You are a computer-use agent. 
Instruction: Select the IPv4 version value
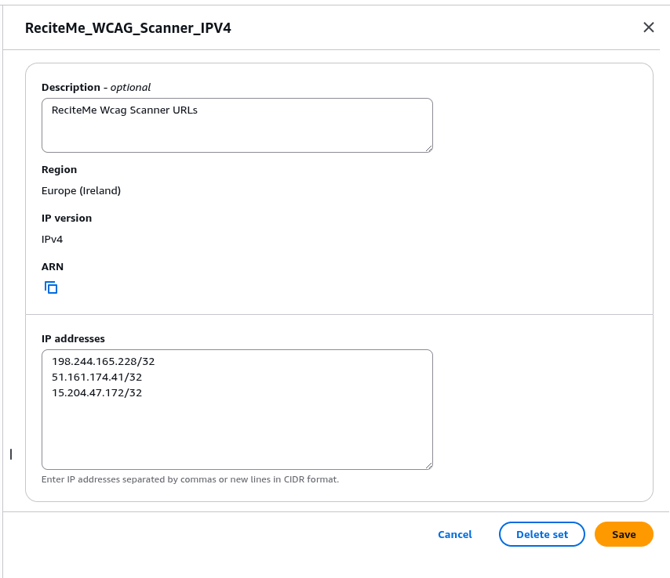pos(52,239)
